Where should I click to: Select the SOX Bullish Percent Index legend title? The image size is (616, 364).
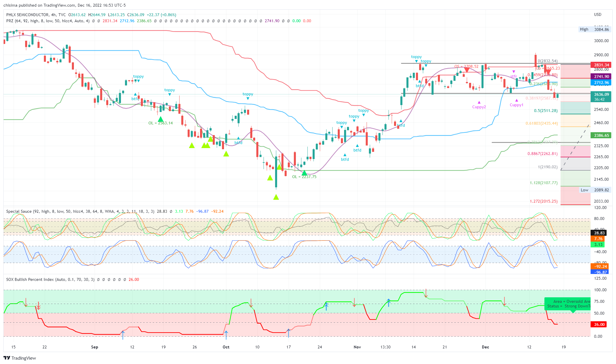click(x=30, y=279)
